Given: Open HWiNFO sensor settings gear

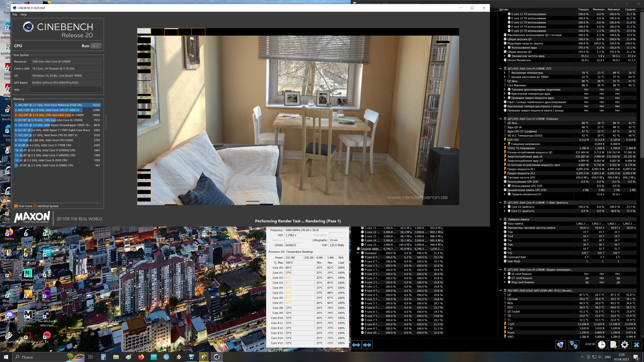Looking at the screenshot, I should click(625, 345).
